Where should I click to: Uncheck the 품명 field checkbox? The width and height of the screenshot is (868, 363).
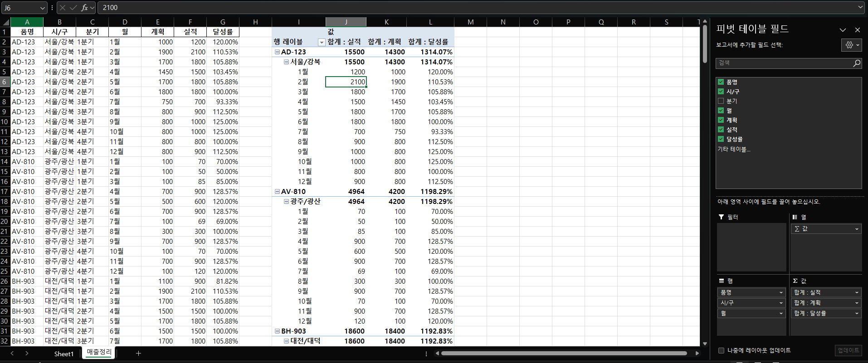pyautogui.click(x=721, y=82)
